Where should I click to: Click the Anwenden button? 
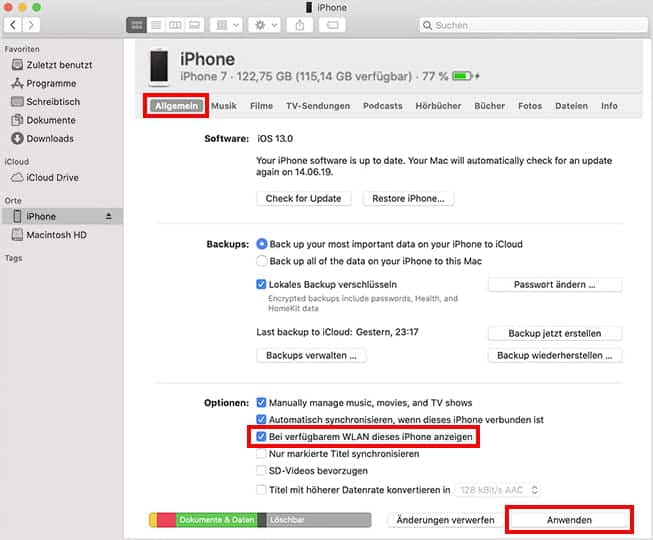(x=569, y=520)
